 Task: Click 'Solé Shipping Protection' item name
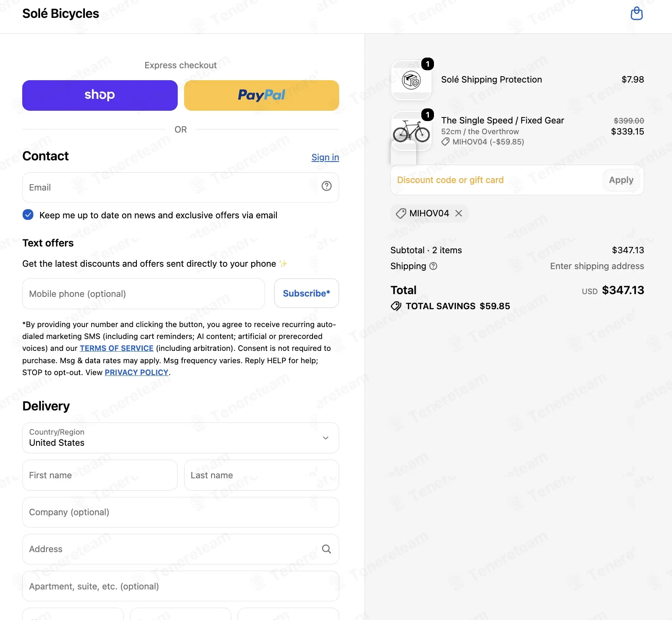pyautogui.click(x=491, y=79)
